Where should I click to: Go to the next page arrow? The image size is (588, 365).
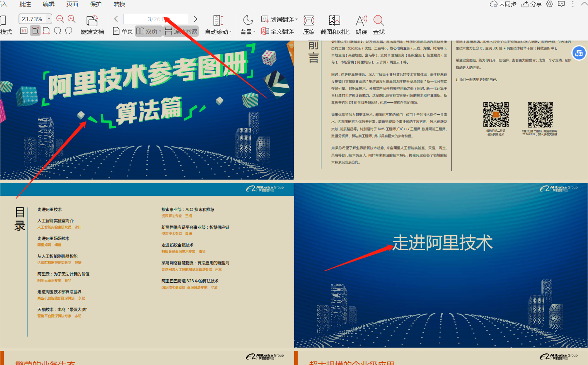click(x=196, y=19)
